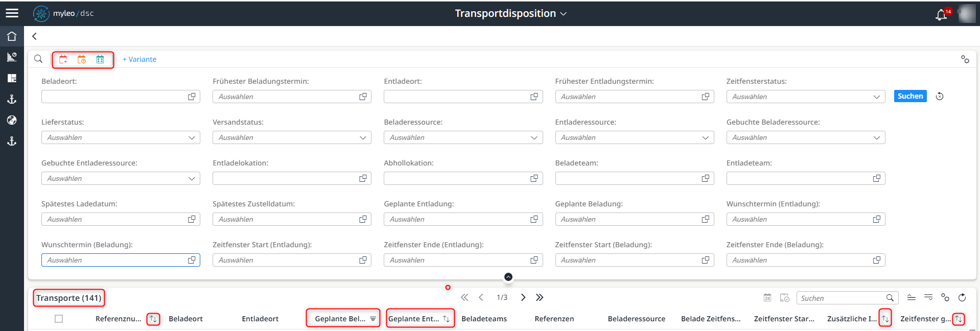The image size is (980, 331).
Task: Click the globe icon in the left sidebar
Action: 11,120
